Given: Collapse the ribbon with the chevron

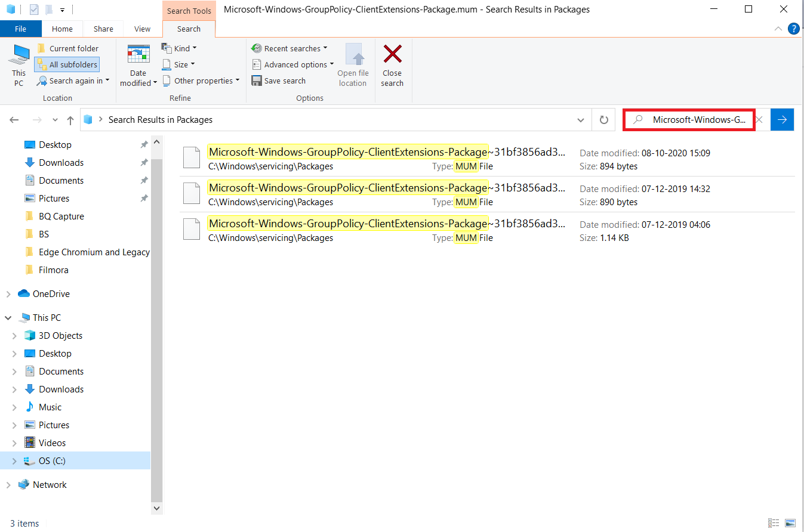Looking at the screenshot, I should pos(778,28).
